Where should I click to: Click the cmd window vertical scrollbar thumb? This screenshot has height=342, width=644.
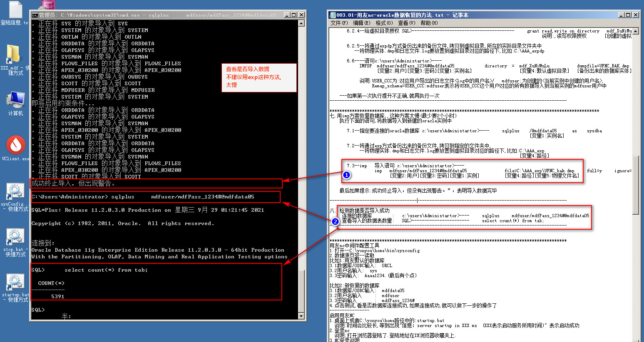click(x=302, y=290)
